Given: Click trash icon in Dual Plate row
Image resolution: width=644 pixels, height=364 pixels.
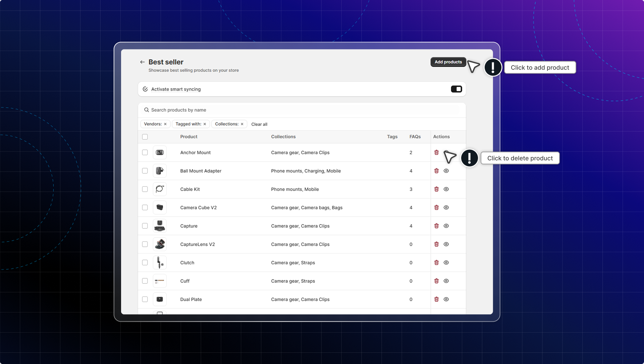Looking at the screenshot, I should pyautogui.click(x=436, y=300).
